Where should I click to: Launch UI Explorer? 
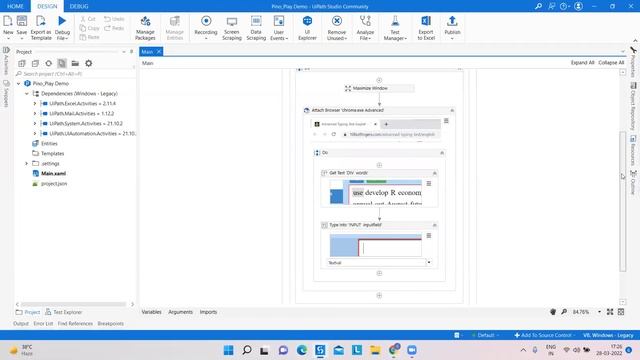pos(307,27)
